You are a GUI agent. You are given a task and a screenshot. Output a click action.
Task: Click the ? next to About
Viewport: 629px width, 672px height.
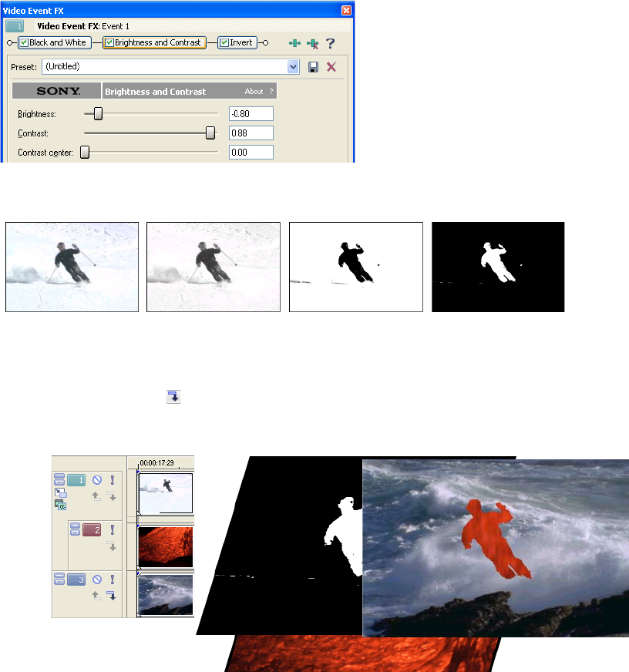271,91
